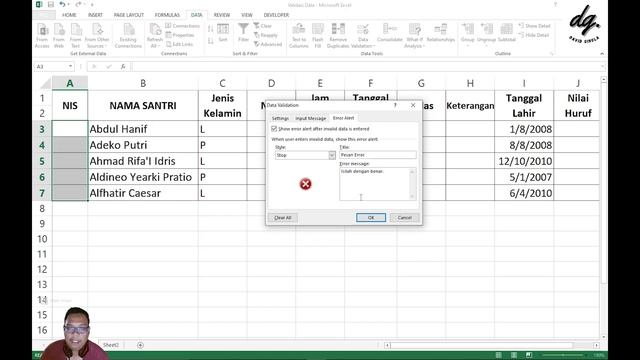Open the REVIEW ribbon tab
This screenshot has height=360, width=640.
pyautogui.click(x=222, y=15)
